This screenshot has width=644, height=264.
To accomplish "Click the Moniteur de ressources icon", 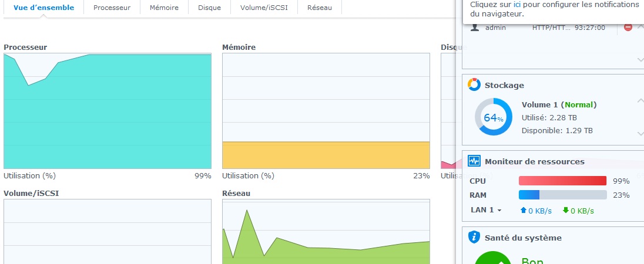I will (x=474, y=161).
